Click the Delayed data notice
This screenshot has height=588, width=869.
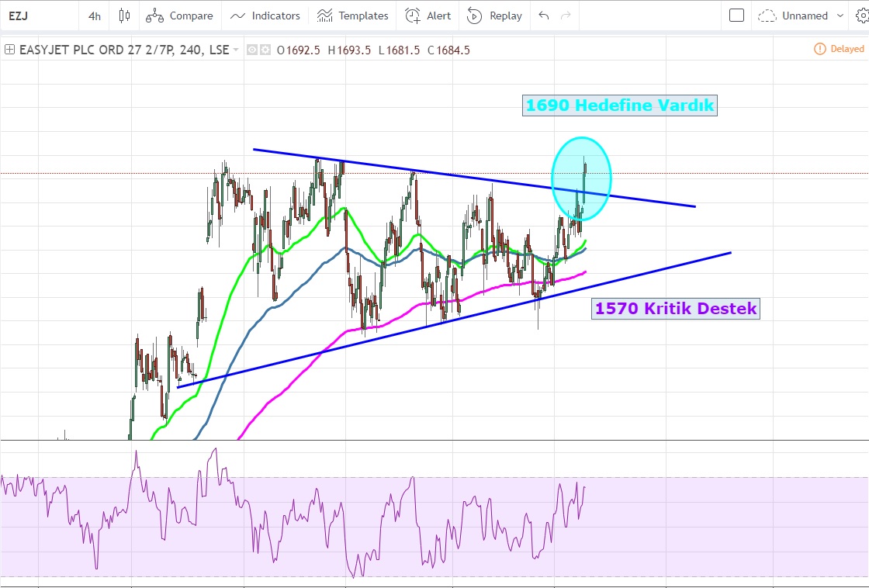point(839,49)
